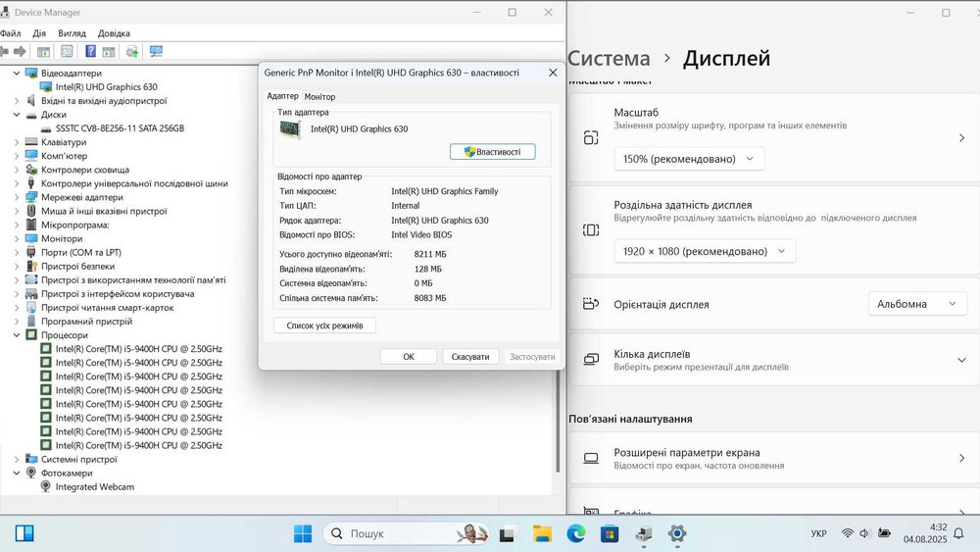Click the Device Manager vertical scrollbar

[558, 422]
